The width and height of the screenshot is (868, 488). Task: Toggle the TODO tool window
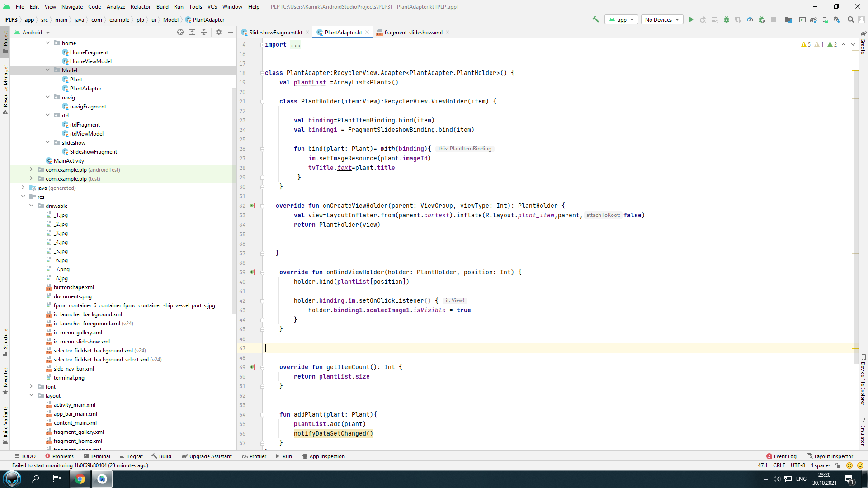tap(25, 456)
